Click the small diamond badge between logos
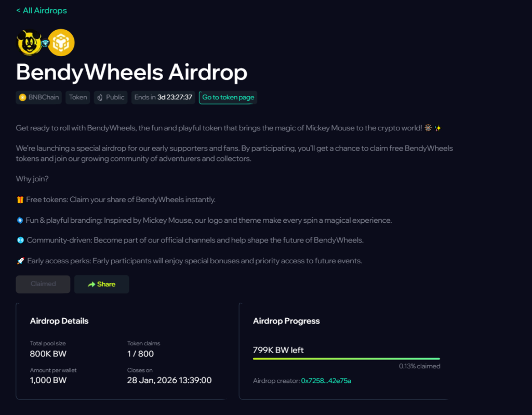 tap(45, 43)
